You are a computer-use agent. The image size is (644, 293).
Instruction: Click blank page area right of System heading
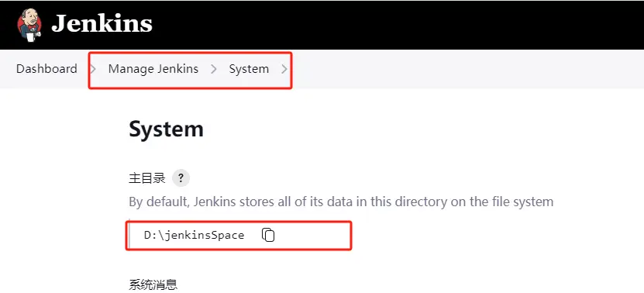pos(411,129)
